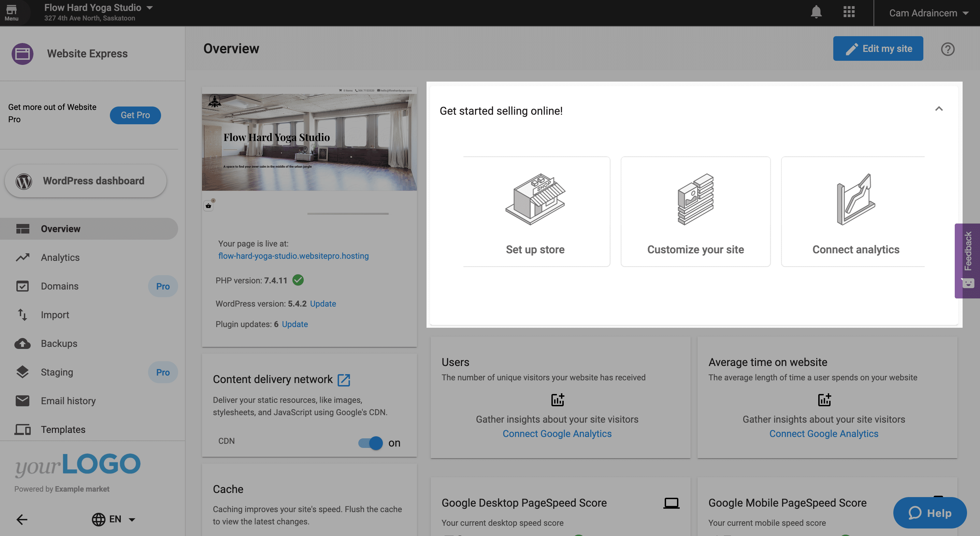
Task: Click the Connect Google Analytics link
Action: (557, 434)
